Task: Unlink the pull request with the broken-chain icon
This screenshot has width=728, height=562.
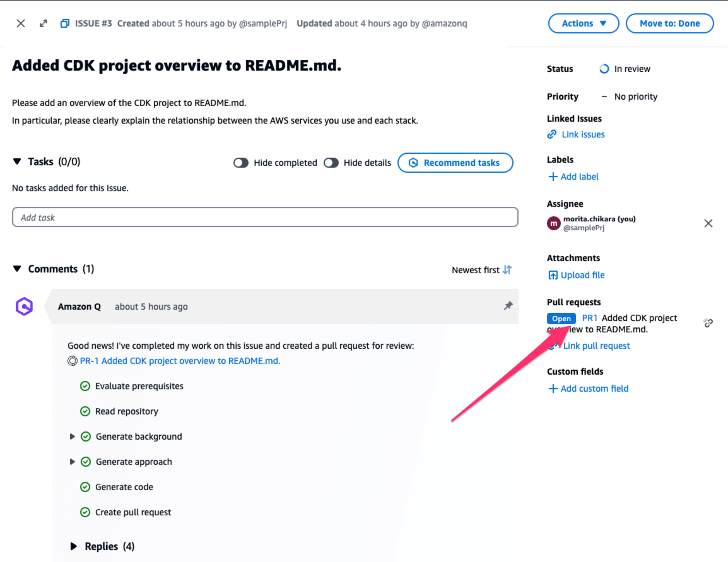Action: point(708,323)
